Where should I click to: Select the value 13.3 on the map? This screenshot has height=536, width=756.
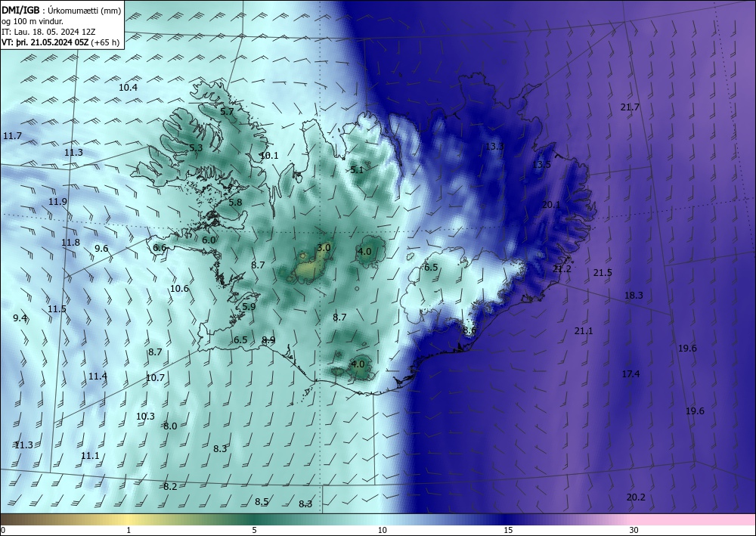click(x=494, y=147)
